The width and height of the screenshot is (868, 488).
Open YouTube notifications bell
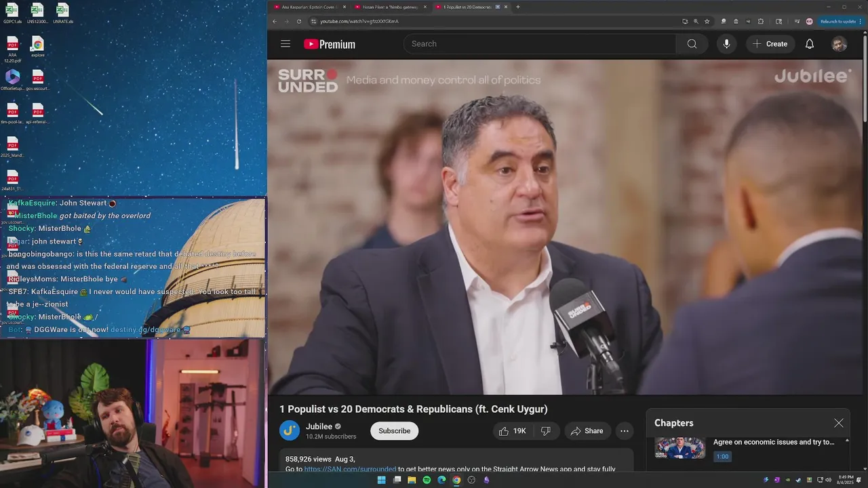point(809,44)
